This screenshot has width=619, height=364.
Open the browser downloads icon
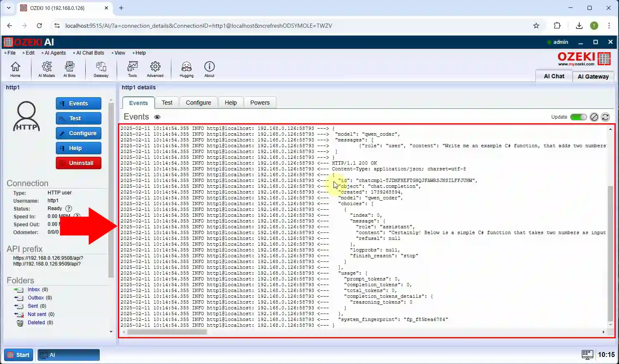pos(579,26)
